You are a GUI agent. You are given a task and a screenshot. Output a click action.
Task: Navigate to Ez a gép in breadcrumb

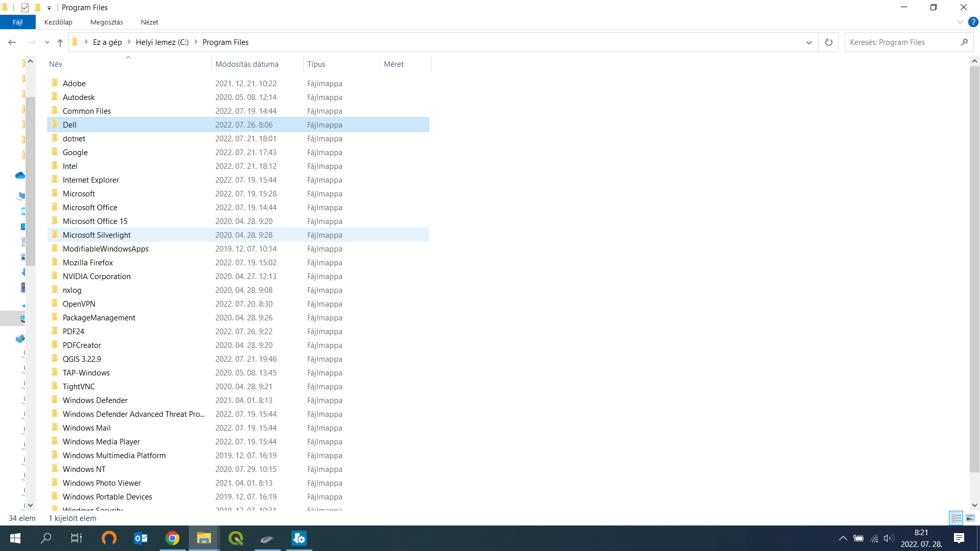coord(107,42)
